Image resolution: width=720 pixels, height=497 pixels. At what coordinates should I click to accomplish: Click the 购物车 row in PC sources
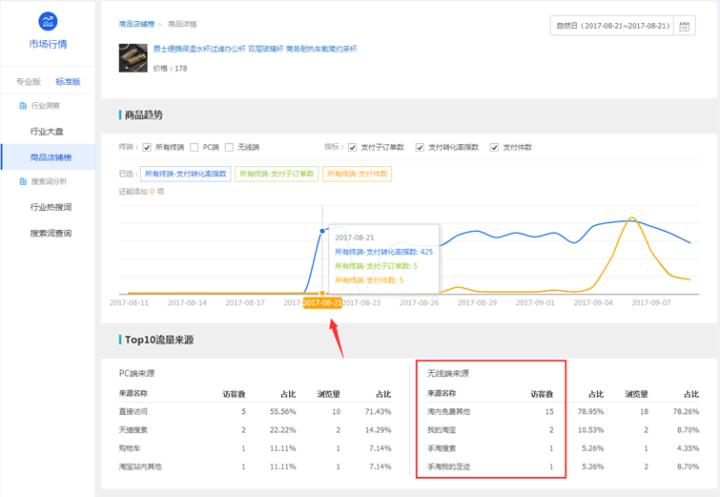tap(255, 448)
